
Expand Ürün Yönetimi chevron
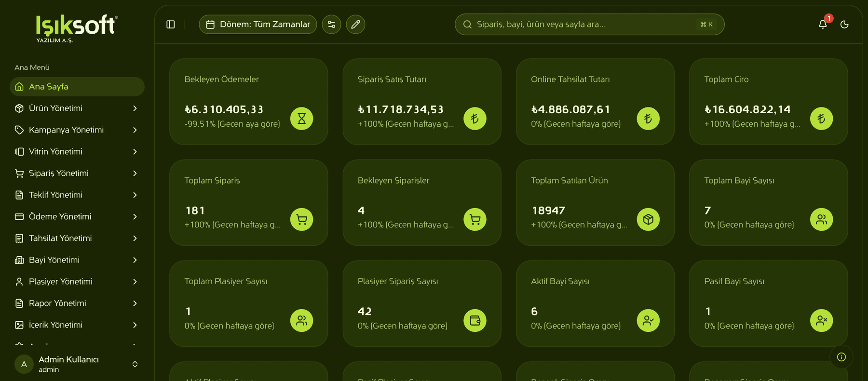pyautogui.click(x=135, y=108)
